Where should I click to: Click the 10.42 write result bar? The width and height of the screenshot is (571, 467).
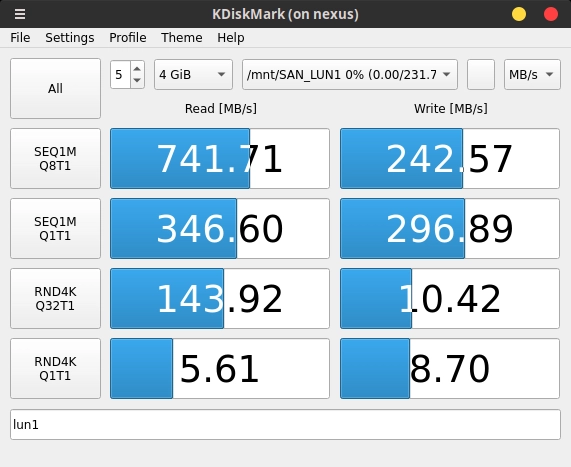(x=450, y=298)
